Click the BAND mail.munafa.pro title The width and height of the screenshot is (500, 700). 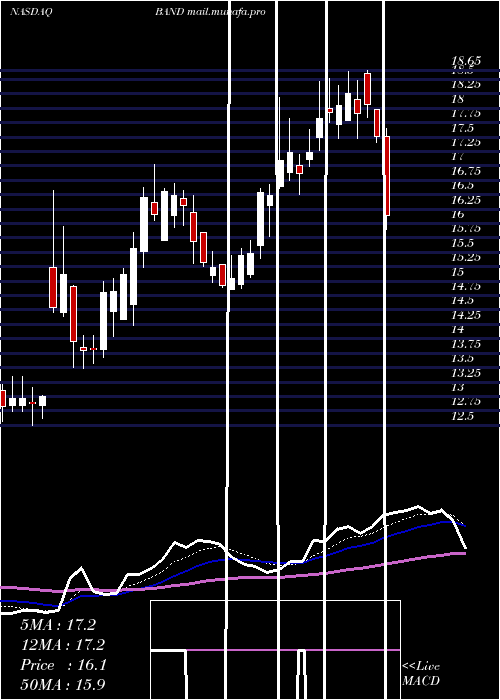click(210, 12)
